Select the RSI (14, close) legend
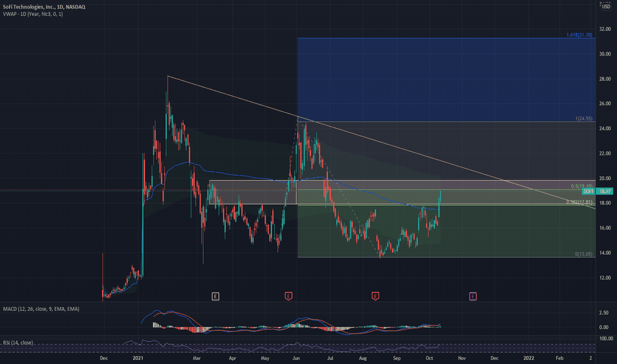 18,343
